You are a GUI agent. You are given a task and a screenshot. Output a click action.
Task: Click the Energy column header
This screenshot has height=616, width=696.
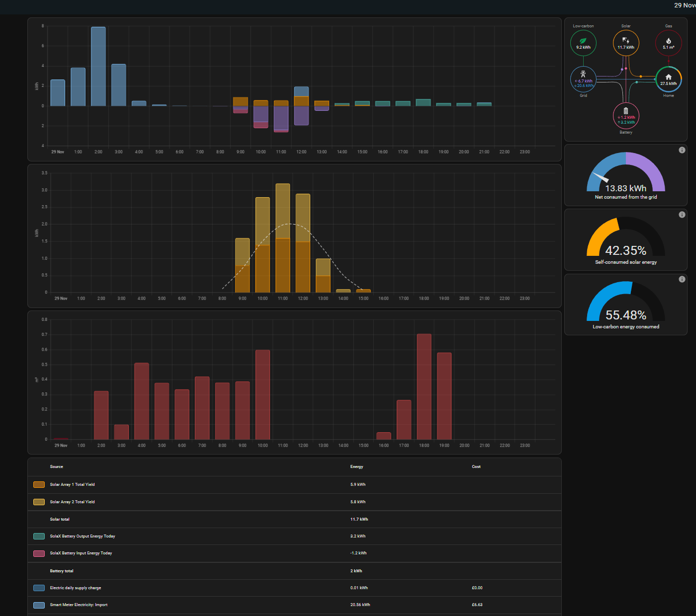pyautogui.click(x=357, y=466)
